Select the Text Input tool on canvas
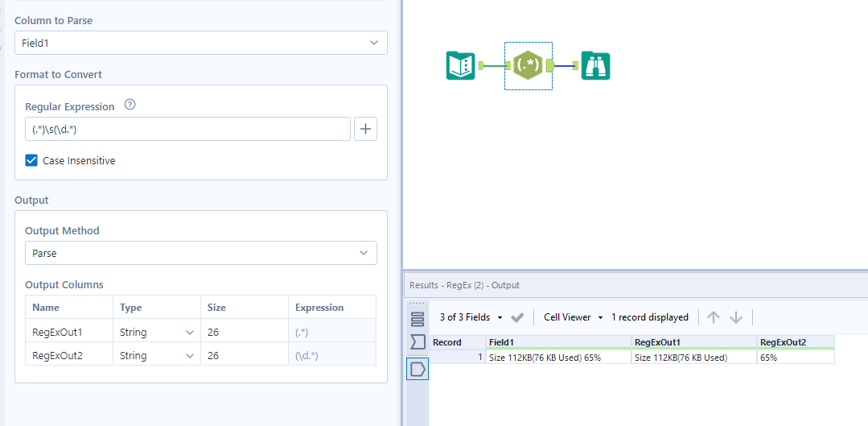 click(x=460, y=65)
